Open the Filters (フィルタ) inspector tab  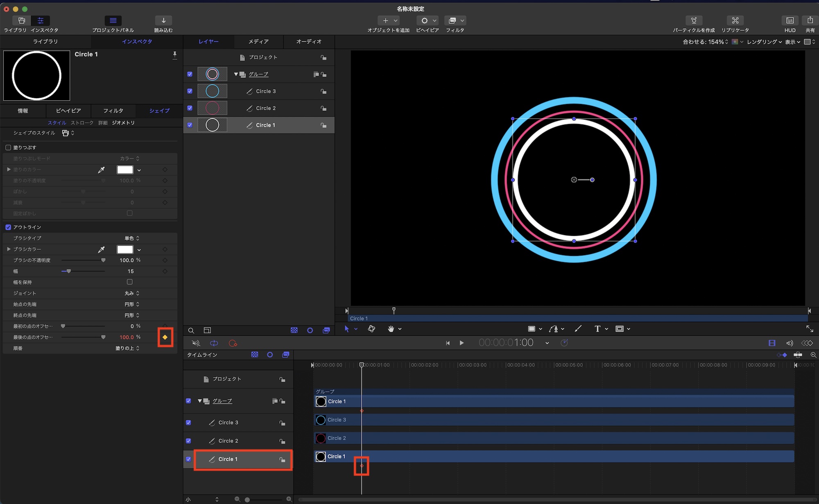pyautogui.click(x=113, y=111)
